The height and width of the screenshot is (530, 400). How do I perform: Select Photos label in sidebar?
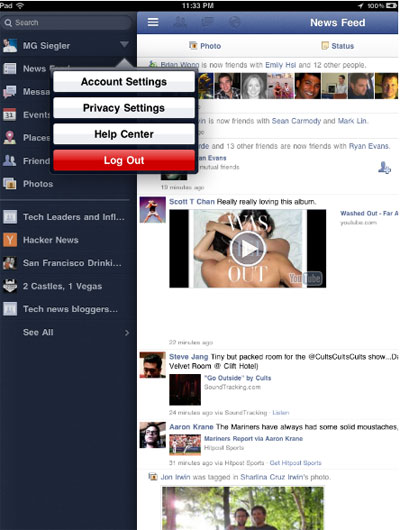click(38, 184)
